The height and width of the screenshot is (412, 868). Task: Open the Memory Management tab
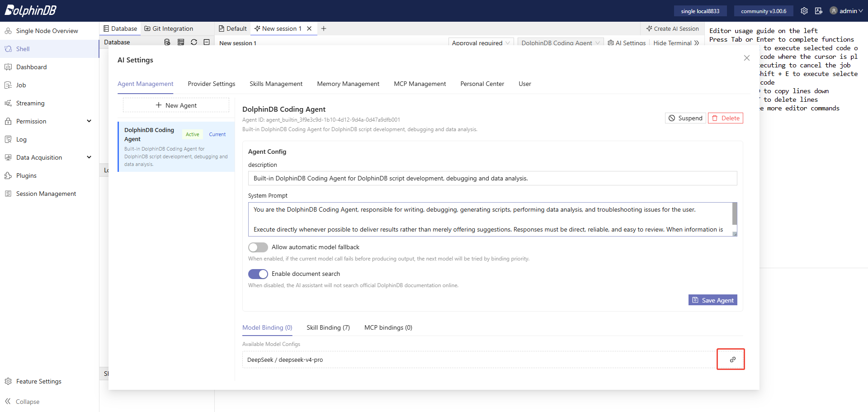point(348,84)
